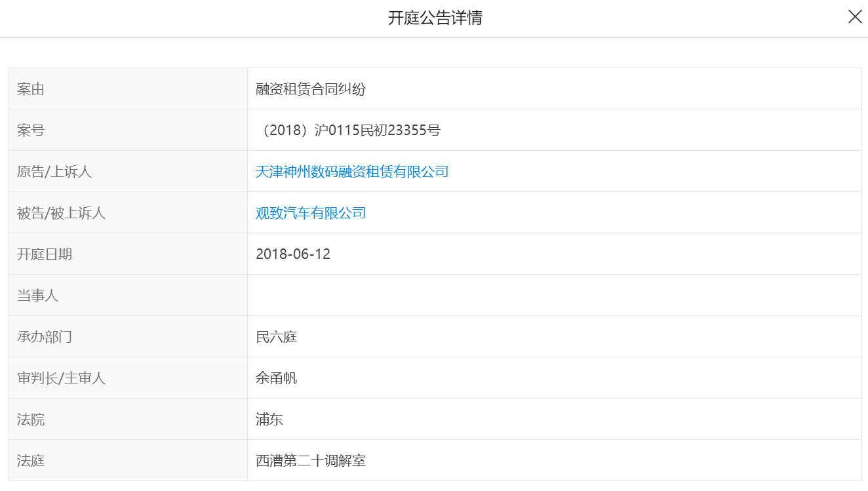The image size is (868, 491).
Task: Select department value 民六庭
Action: 277,337
